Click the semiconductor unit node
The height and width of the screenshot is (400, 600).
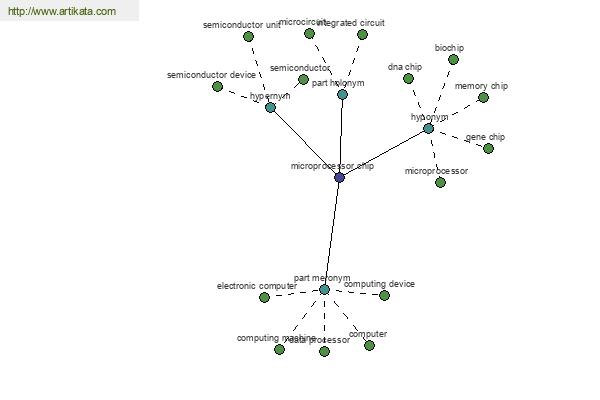pyautogui.click(x=249, y=37)
